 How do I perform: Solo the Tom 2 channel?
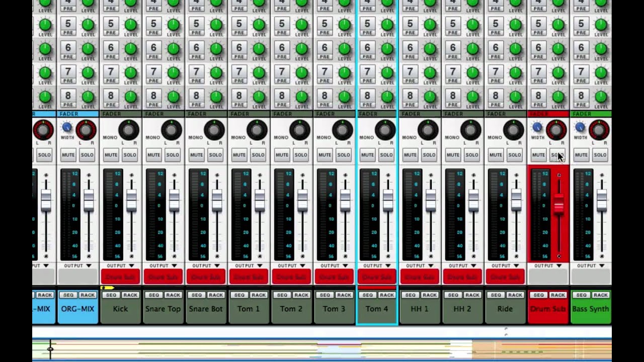[301, 155]
